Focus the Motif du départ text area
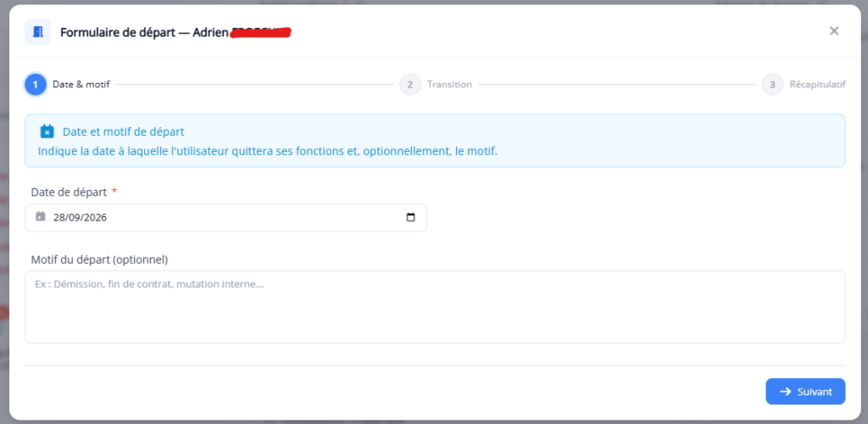This screenshot has width=868, height=424. click(x=435, y=307)
